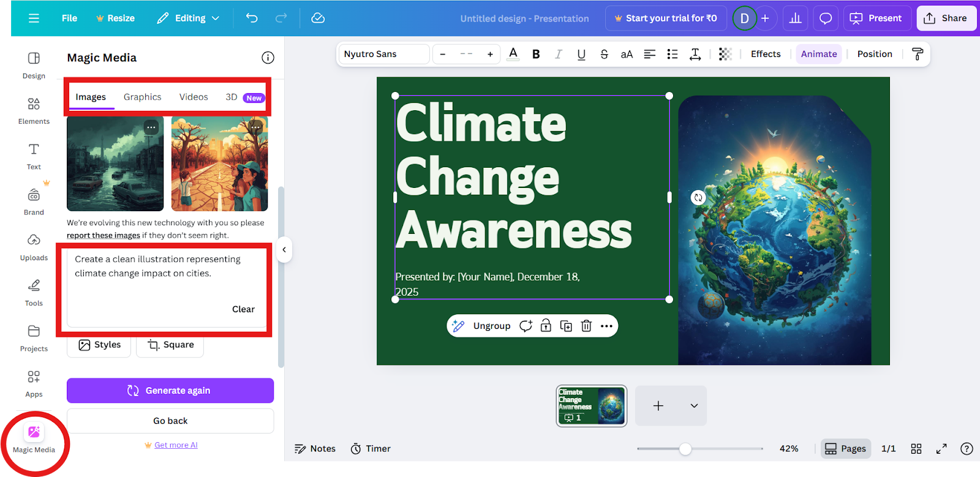
Task: Open the Design panel
Action: [34, 66]
